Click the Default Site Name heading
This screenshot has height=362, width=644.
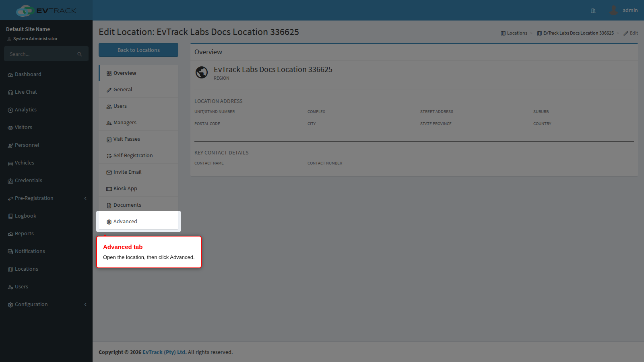click(x=28, y=29)
